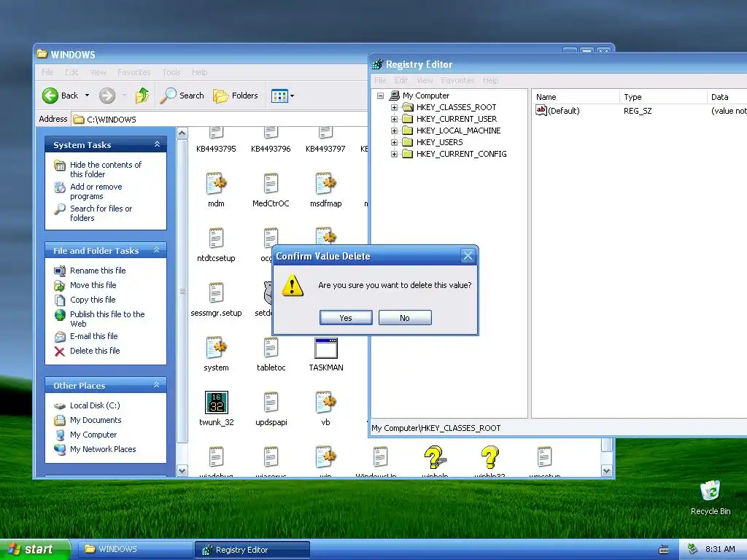Select the vb file icon
The image size is (747, 560).
[x=325, y=402]
